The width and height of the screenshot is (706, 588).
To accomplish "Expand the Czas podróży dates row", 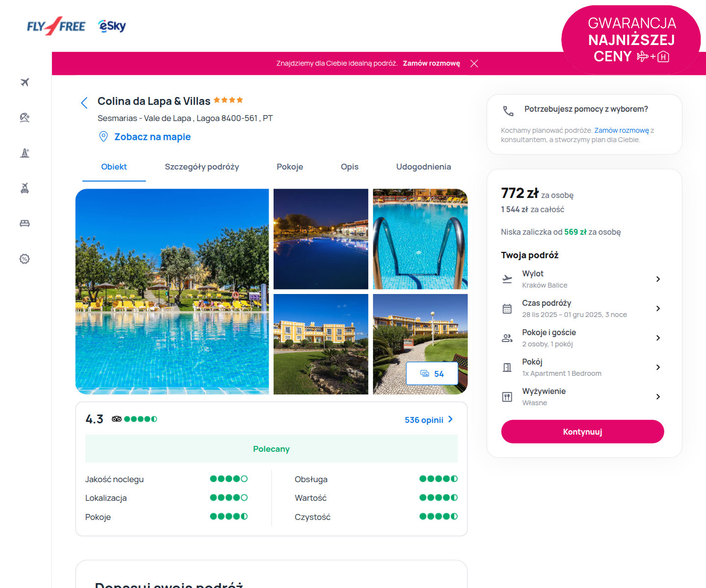I will click(x=582, y=308).
